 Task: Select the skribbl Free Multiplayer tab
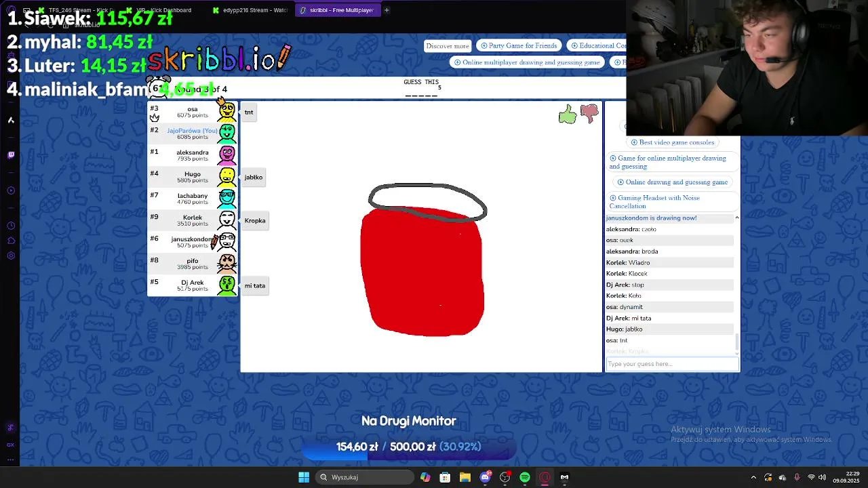pyautogui.click(x=337, y=10)
